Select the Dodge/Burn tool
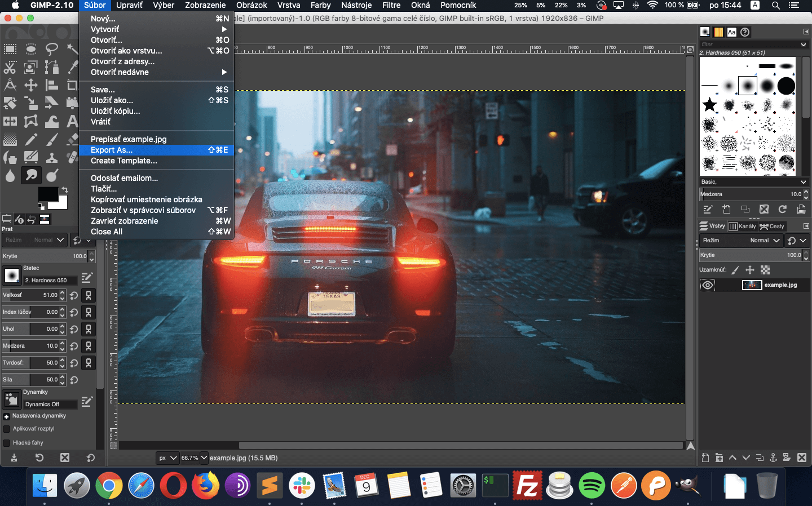812x506 pixels. (52, 175)
